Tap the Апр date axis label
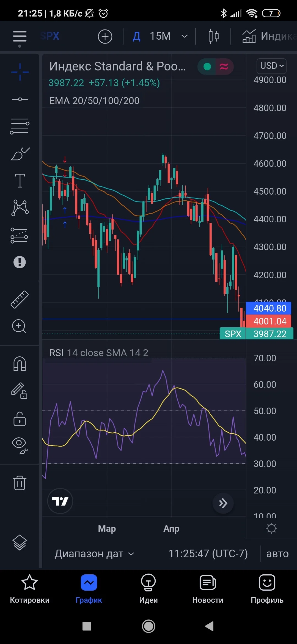The height and width of the screenshot is (644, 297). 171,528
